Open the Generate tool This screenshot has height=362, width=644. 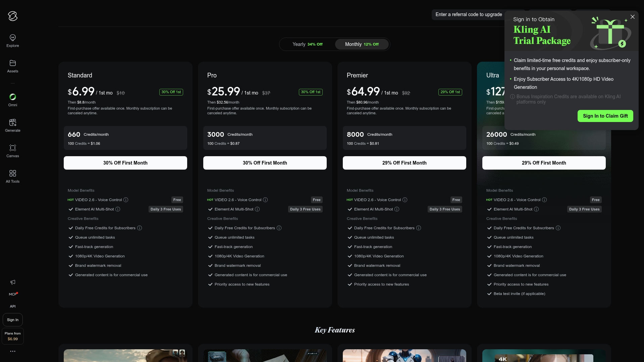[13, 126]
